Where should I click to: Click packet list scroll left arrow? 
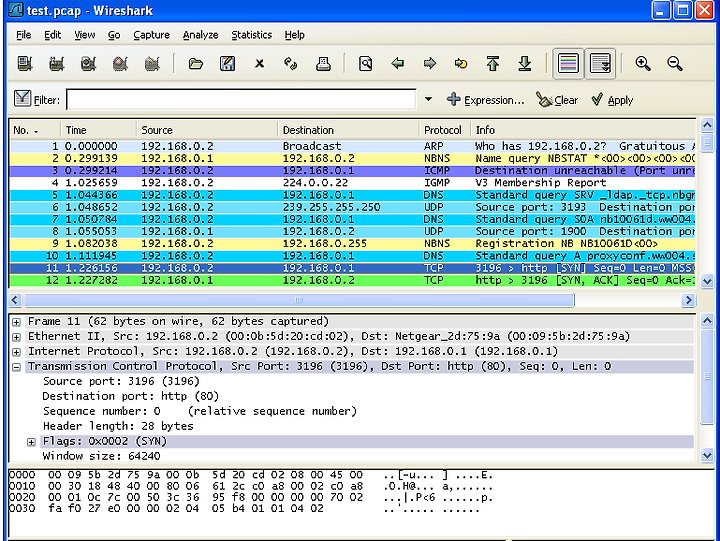[x=15, y=300]
